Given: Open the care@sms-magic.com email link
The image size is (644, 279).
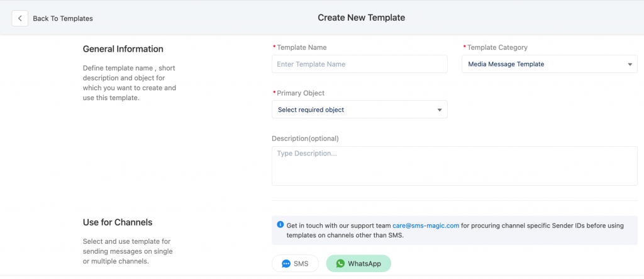Looking at the screenshot, I should tap(426, 225).
